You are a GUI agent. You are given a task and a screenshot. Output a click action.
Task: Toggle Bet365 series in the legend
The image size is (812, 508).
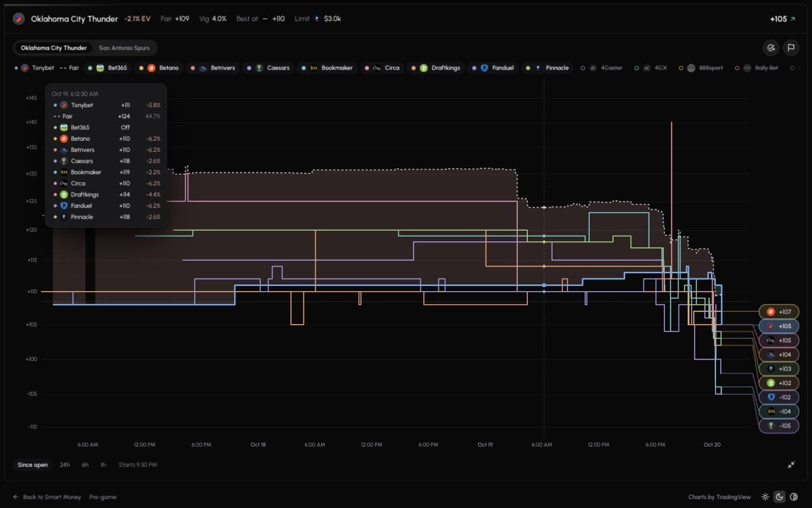pyautogui.click(x=108, y=68)
